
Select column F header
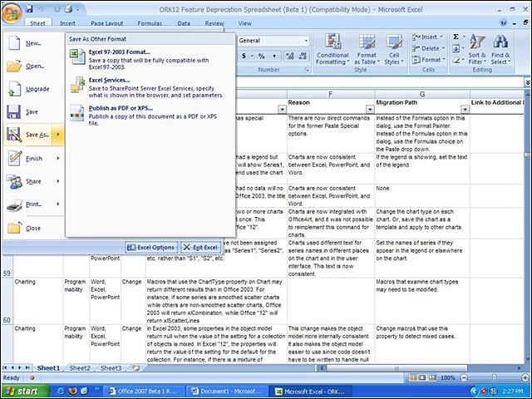(331, 94)
